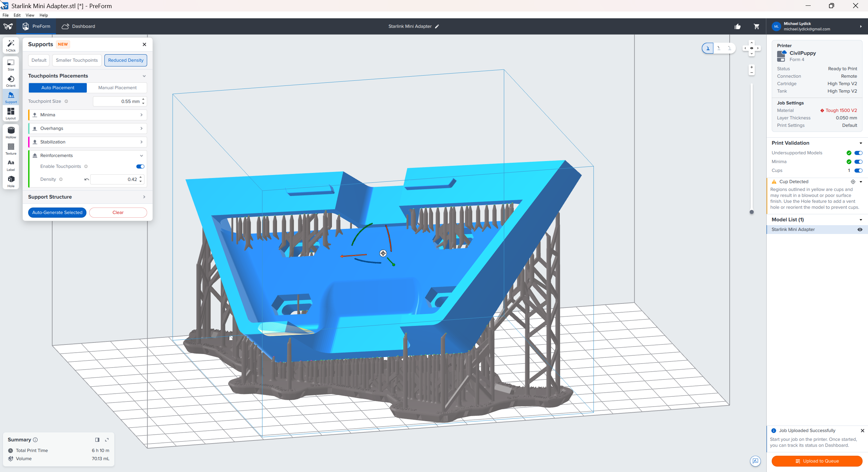Collapse the Reinforcements section
The image size is (868, 472).
(88, 156)
